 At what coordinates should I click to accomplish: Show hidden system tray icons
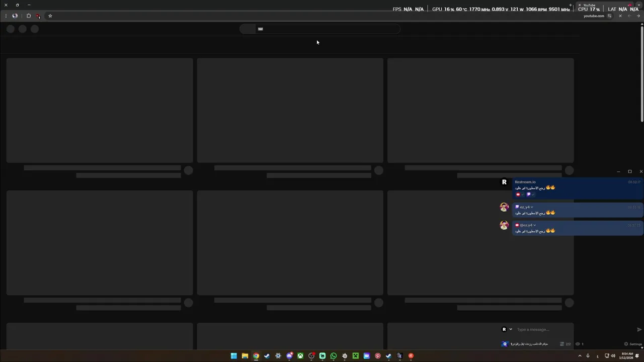tap(580, 356)
